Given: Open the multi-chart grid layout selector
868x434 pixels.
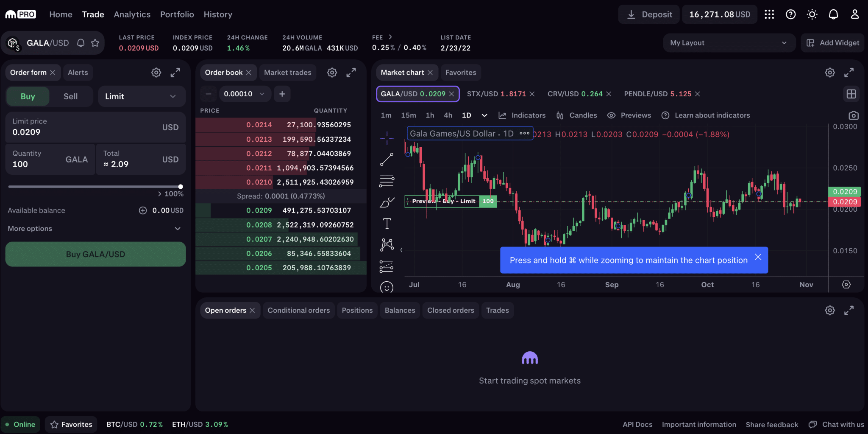Looking at the screenshot, I should [x=851, y=94].
